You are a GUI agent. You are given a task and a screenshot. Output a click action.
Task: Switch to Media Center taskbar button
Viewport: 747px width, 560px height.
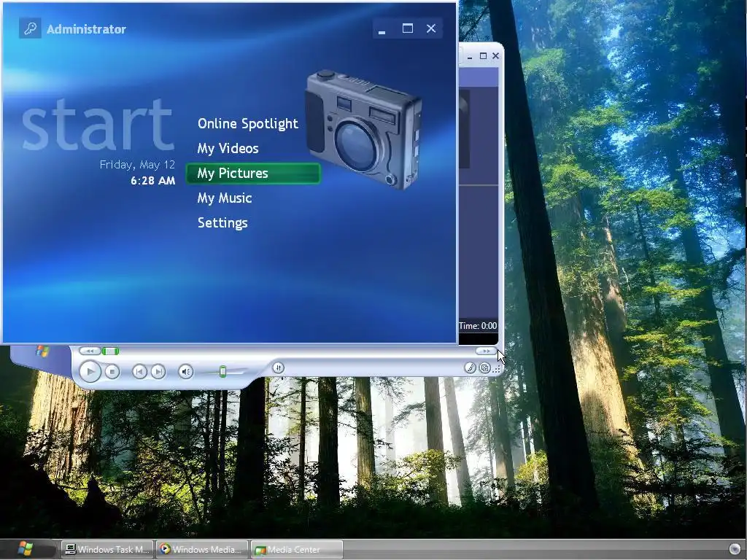click(297, 550)
